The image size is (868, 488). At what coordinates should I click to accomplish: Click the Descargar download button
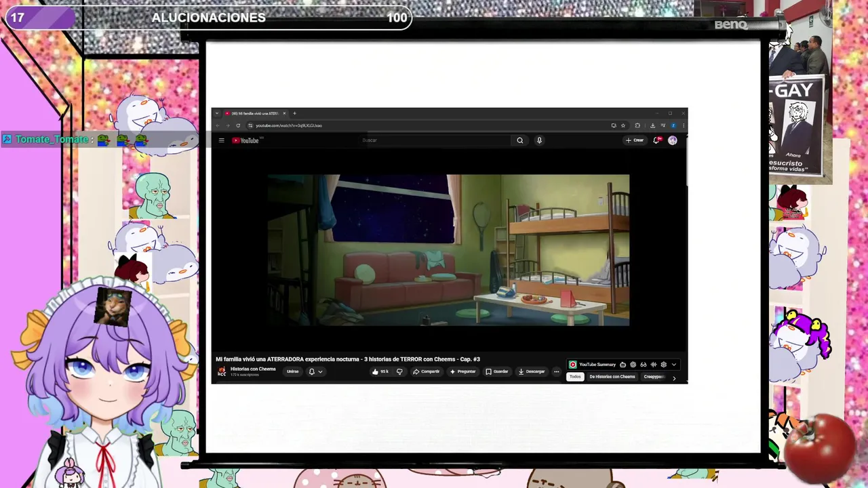(x=532, y=371)
